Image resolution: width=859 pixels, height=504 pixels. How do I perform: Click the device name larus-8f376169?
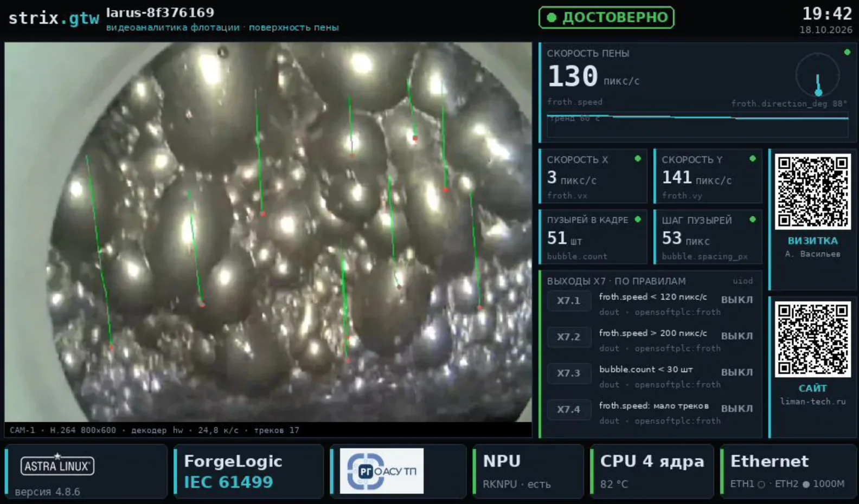tap(160, 12)
